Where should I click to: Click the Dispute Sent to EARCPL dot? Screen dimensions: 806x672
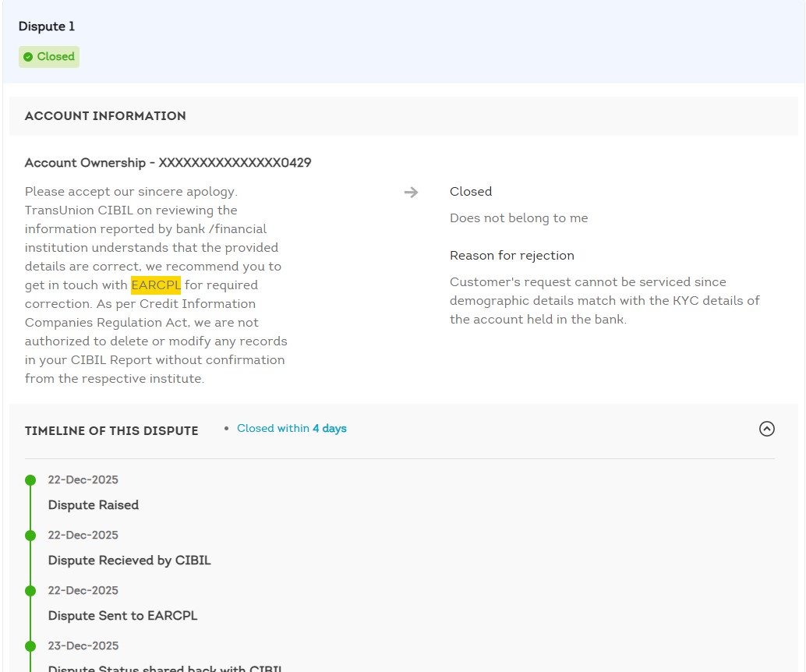pos(30,591)
